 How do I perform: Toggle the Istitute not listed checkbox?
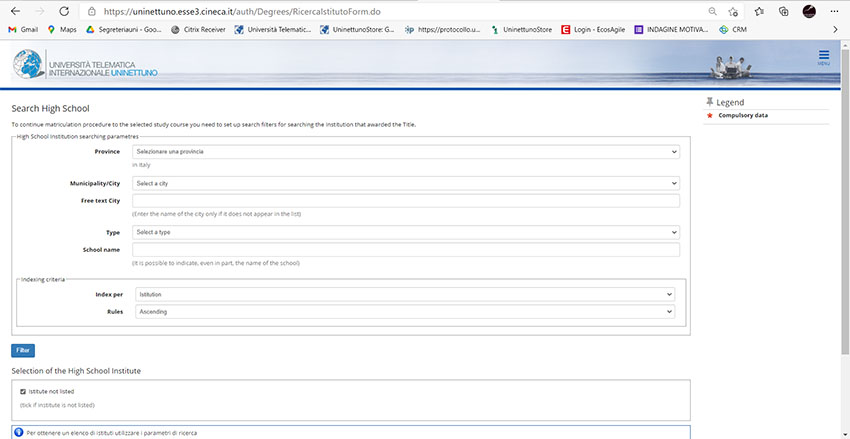pos(23,391)
